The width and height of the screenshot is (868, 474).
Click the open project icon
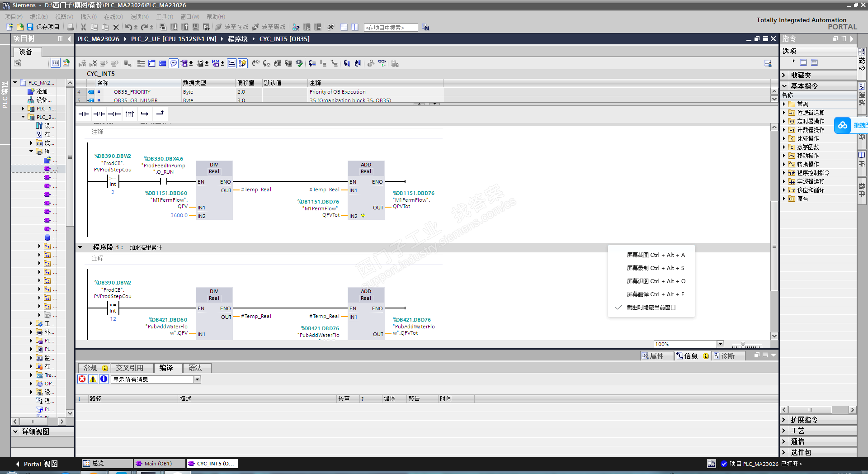(x=20, y=27)
